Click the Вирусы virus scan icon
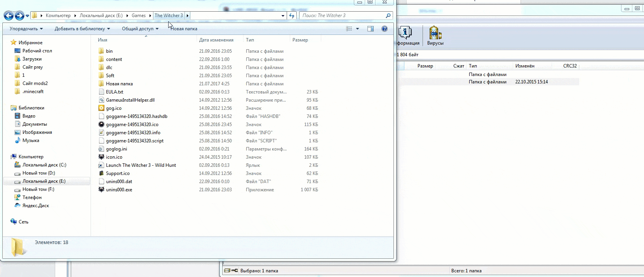 435,36
